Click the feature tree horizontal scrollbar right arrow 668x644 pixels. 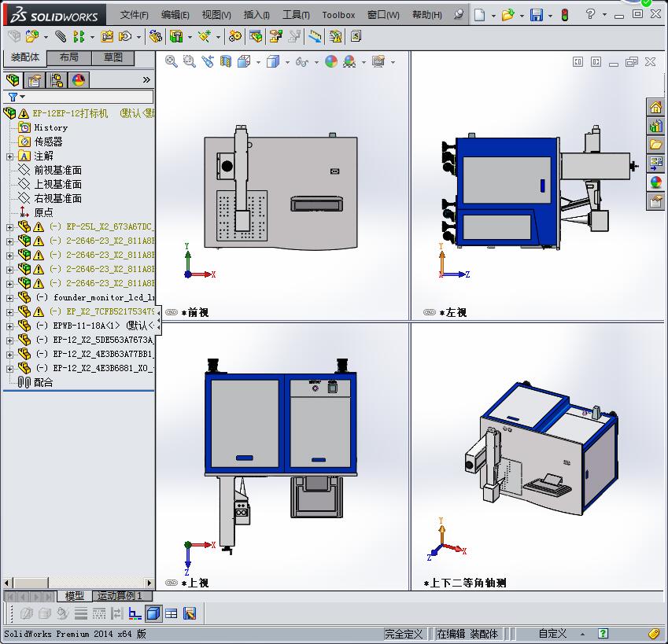coord(149,583)
